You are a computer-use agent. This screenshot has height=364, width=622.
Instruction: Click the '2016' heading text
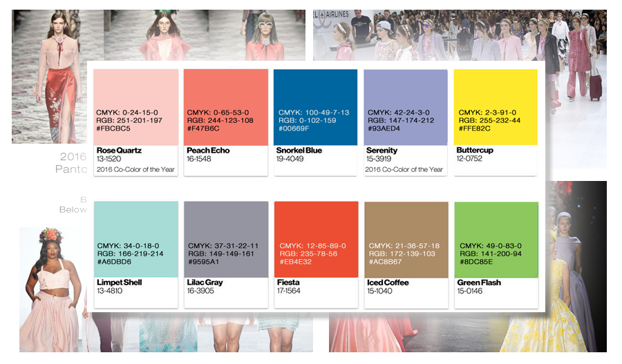pos(73,156)
